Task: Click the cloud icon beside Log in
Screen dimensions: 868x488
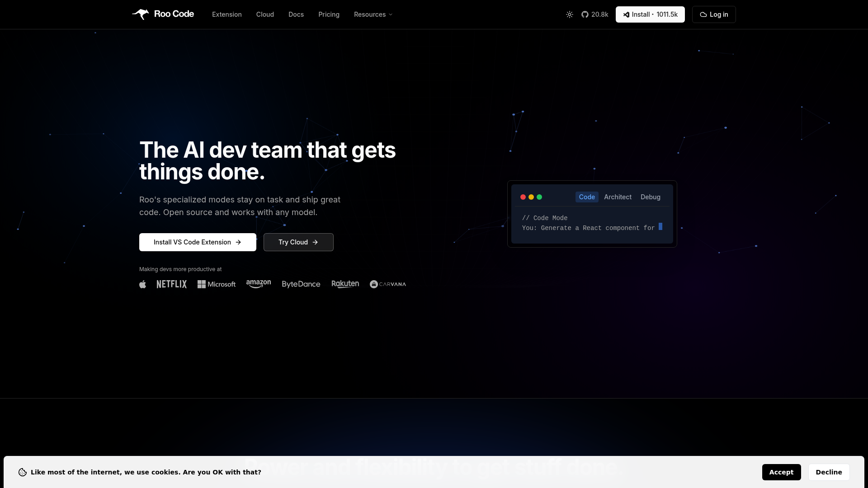Action: (x=703, y=14)
